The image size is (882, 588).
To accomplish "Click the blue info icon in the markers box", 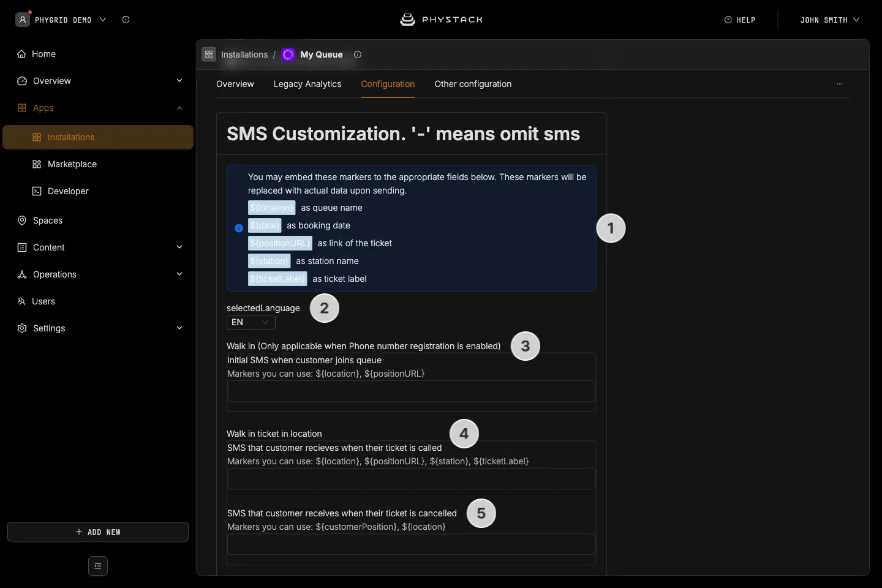I will (x=239, y=228).
